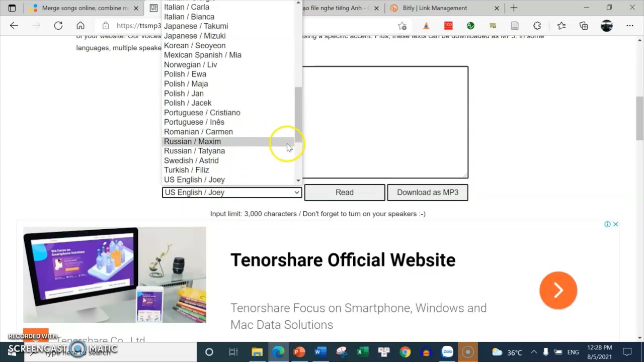644x362 pixels.
Task: Open a new browser tab
Action: point(514,8)
